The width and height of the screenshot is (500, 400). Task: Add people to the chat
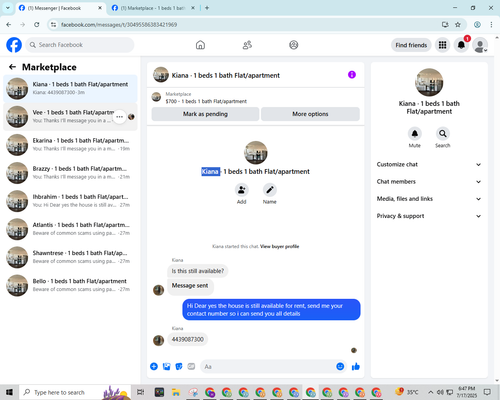(242, 190)
